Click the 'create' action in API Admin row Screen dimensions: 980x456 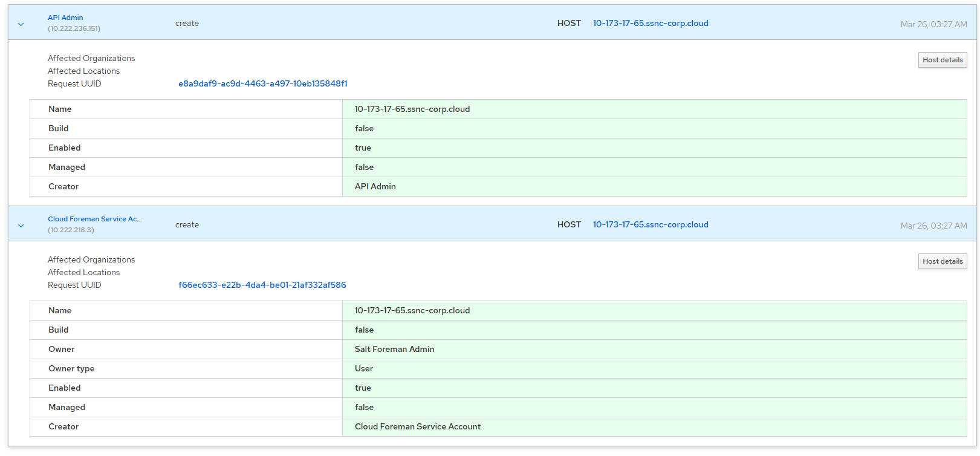(x=187, y=23)
